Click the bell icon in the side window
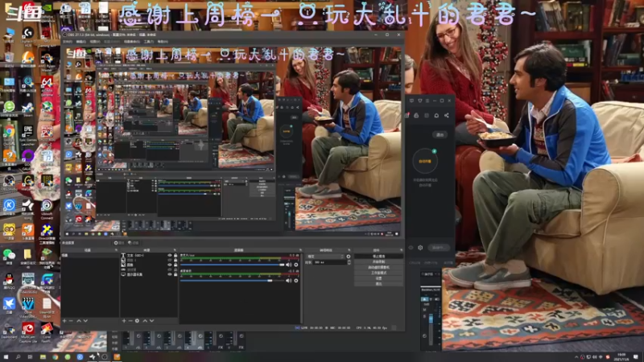Screen dimensions: 644x362 tap(436, 115)
